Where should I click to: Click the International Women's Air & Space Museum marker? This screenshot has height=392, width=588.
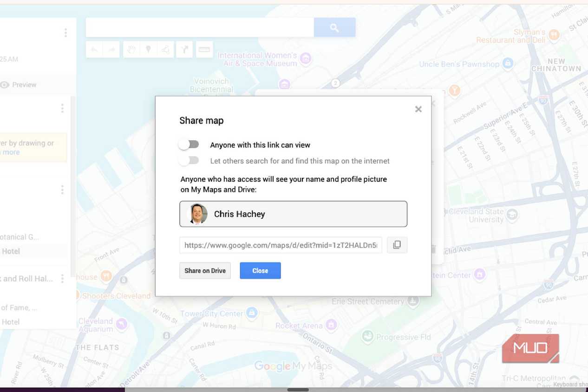pos(306,59)
